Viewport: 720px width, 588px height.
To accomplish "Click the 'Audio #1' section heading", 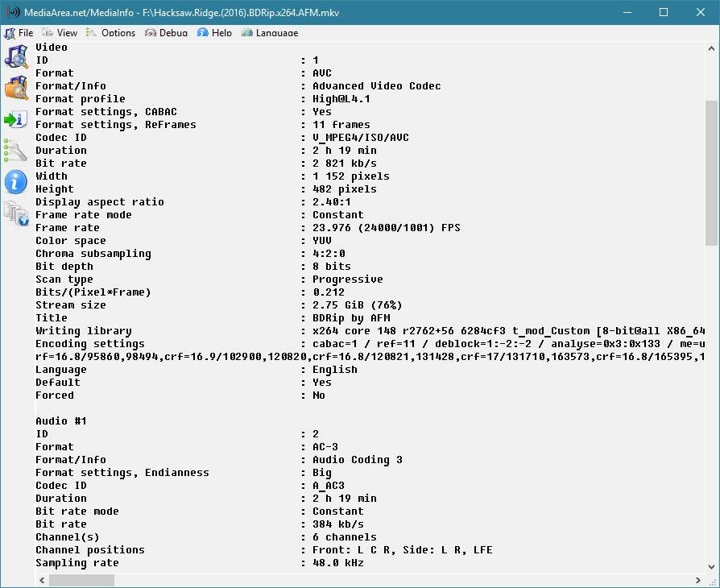I will (x=61, y=421).
